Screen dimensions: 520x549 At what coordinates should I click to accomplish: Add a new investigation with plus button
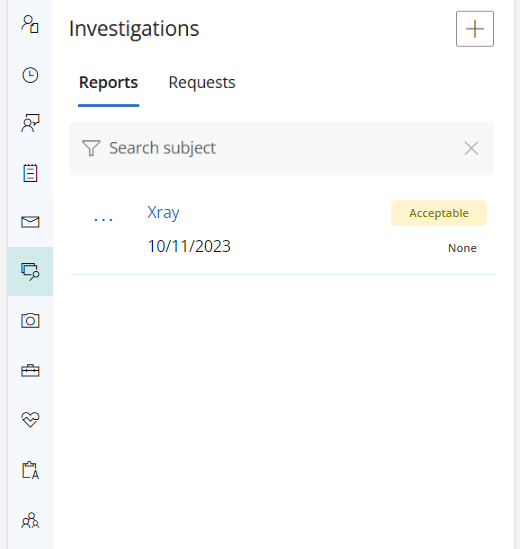(475, 29)
